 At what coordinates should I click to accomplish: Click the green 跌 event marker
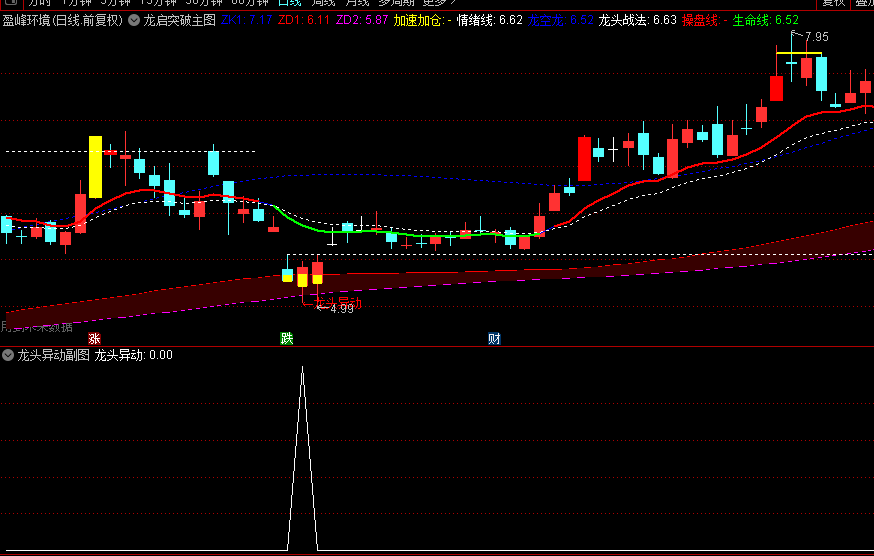(x=287, y=339)
